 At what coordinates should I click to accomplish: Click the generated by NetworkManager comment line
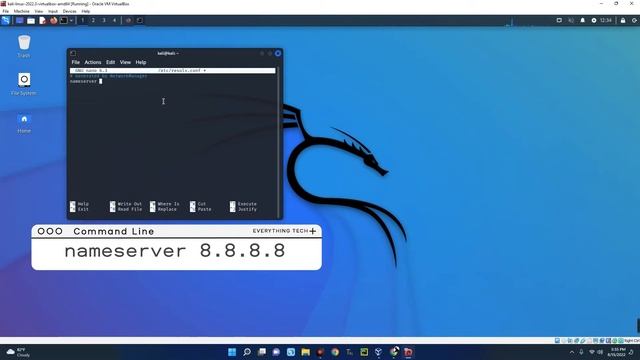[x=109, y=76]
